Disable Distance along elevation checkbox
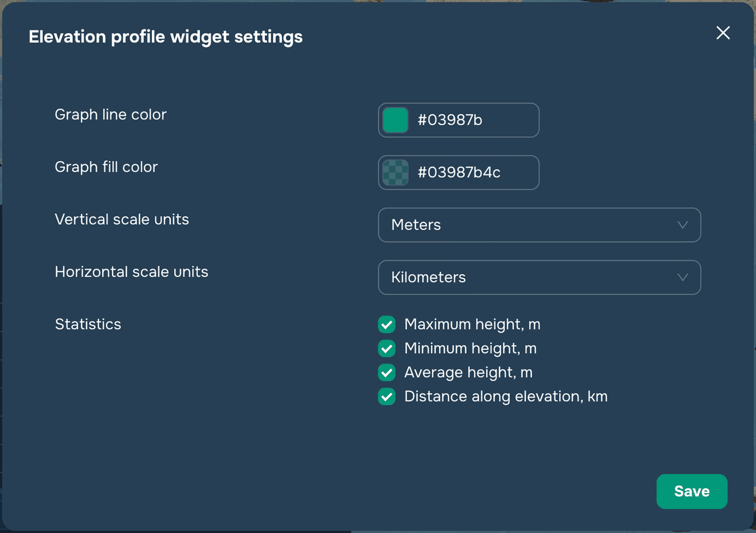The width and height of the screenshot is (756, 533). click(x=386, y=397)
